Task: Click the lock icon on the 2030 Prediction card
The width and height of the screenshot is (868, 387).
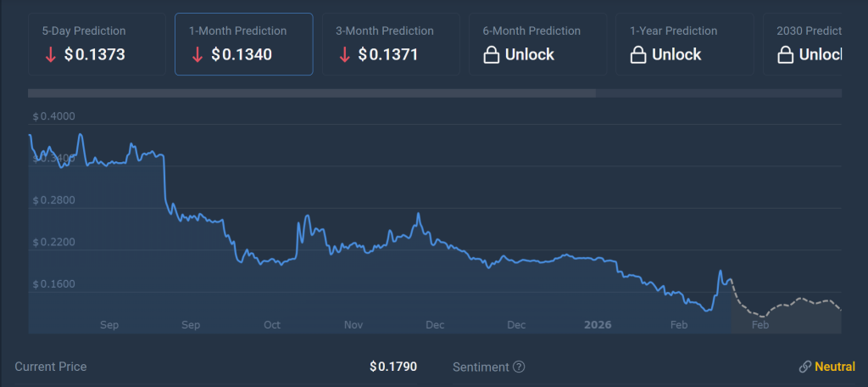Action: point(784,55)
